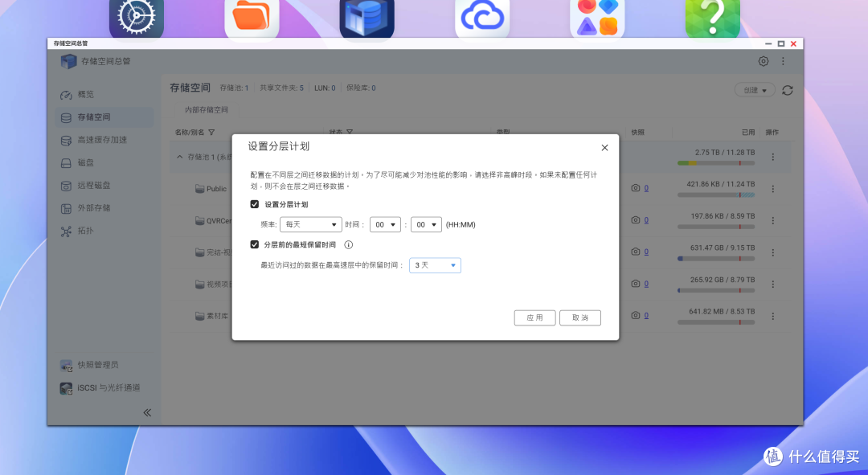This screenshot has height=475, width=868.
Task: Click the 取消 cancel button
Action: (580, 317)
